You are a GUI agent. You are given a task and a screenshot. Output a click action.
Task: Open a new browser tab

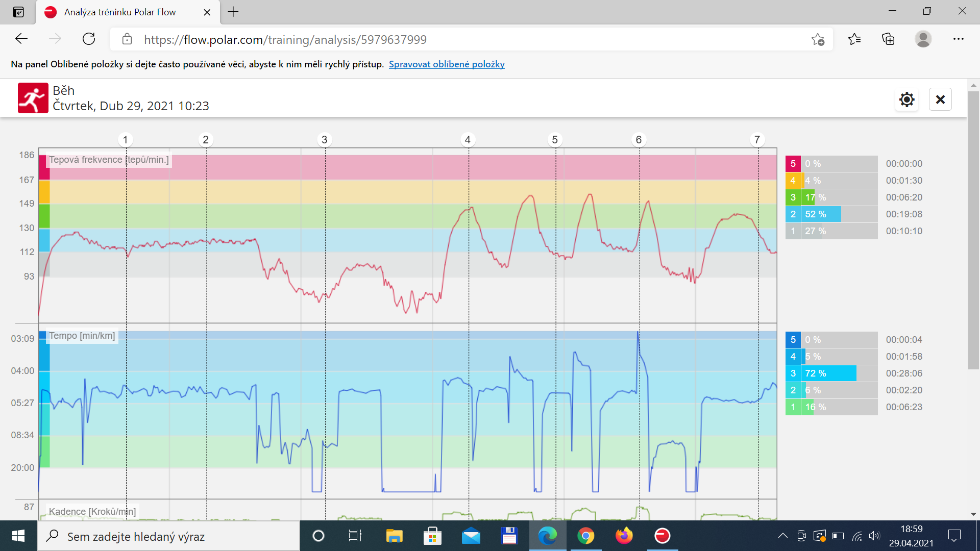click(x=233, y=12)
